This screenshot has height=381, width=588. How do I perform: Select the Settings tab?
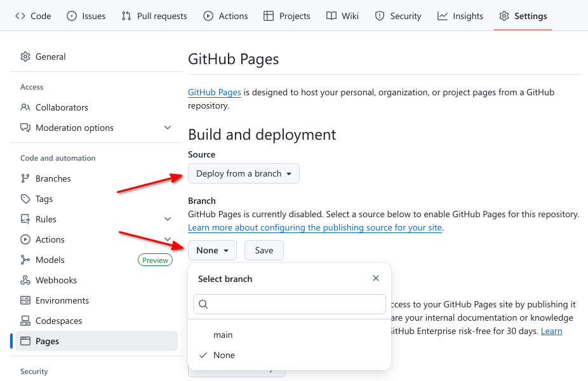point(523,16)
